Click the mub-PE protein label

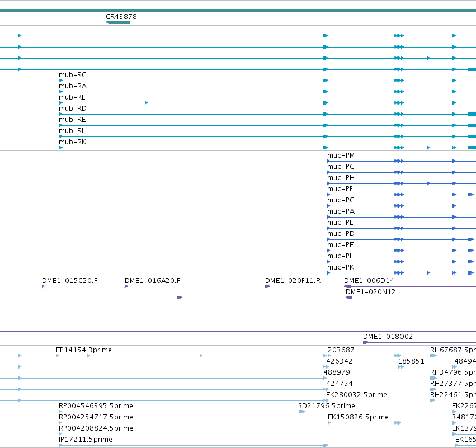(340, 246)
